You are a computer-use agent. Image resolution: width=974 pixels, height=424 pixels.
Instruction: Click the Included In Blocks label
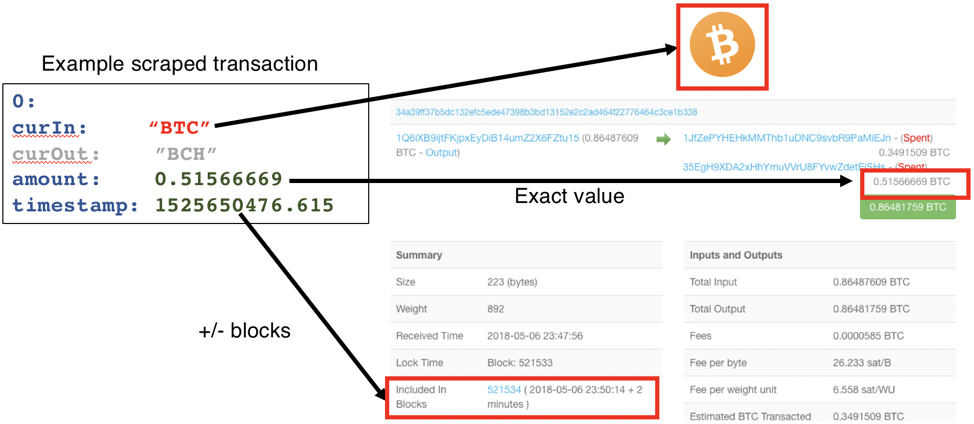tap(421, 396)
